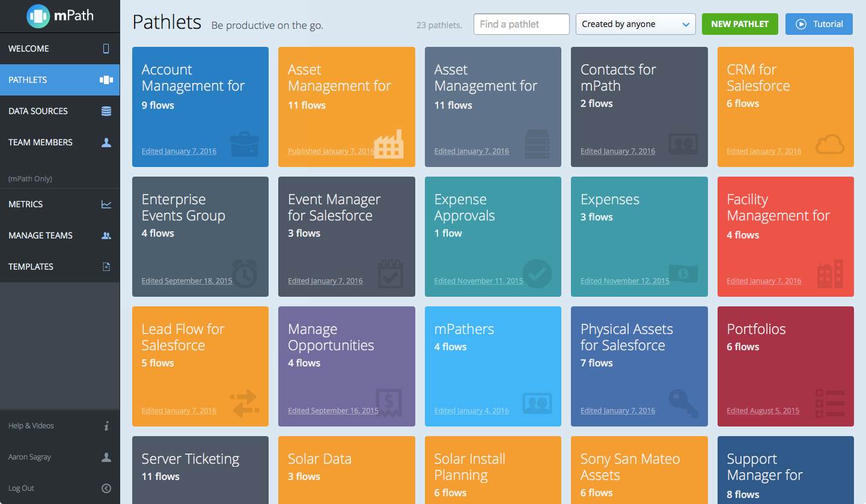Click the chart icon beside Metrics

106,204
